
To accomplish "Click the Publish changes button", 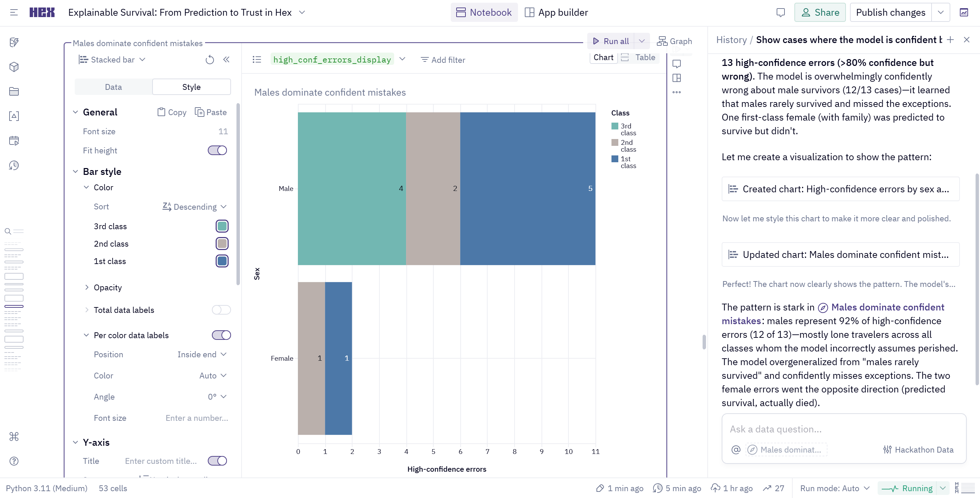I will pyautogui.click(x=890, y=13).
